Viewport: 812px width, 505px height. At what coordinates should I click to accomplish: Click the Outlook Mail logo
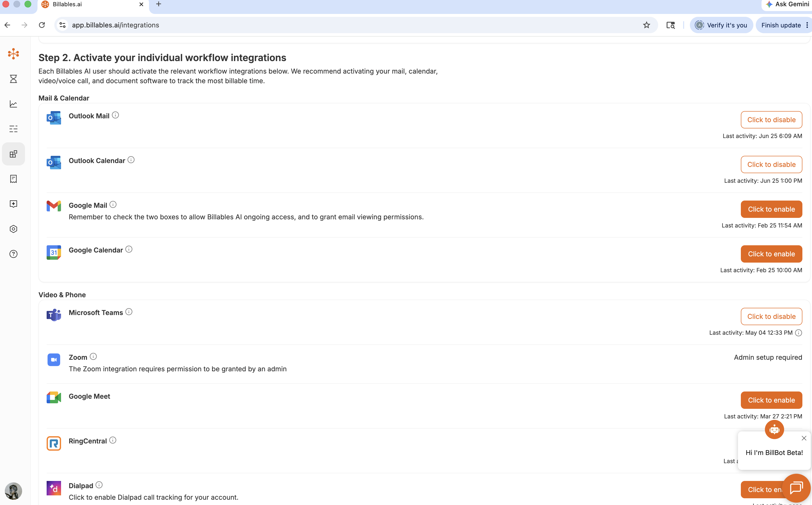point(54,118)
